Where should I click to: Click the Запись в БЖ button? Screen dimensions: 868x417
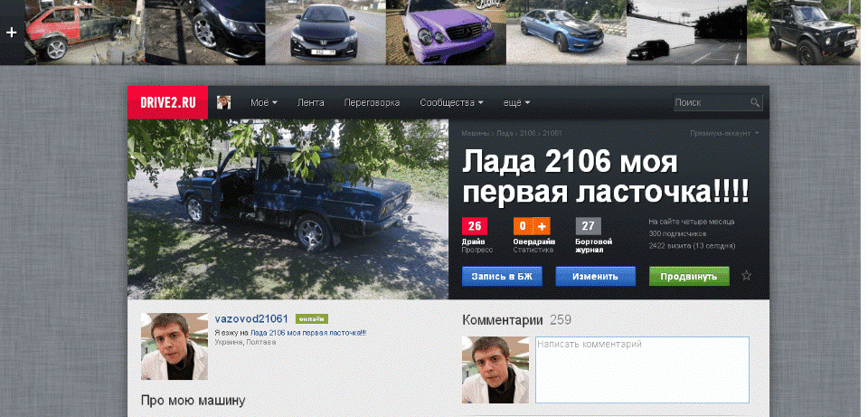(x=502, y=276)
